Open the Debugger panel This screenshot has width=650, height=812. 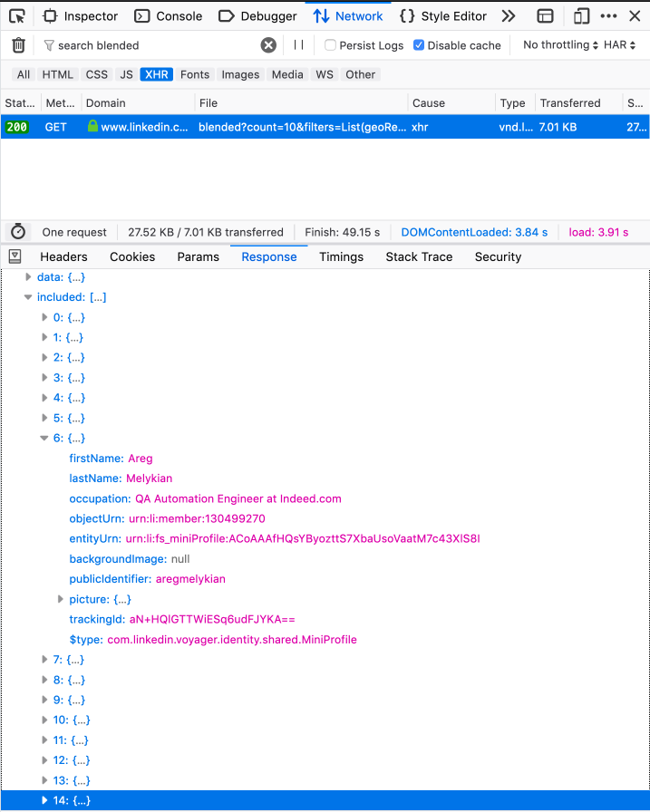pos(258,16)
